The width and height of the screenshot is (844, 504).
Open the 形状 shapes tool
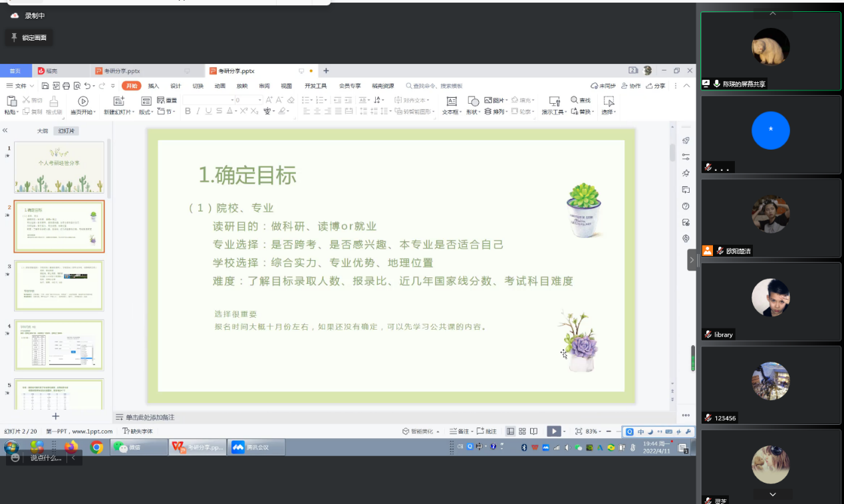pyautogui.click(x=473, y=101)
